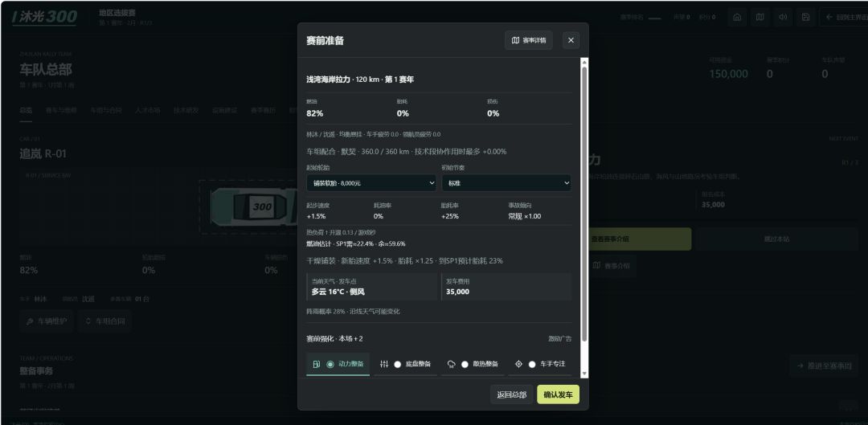Click the dialog scrollbar up arrow
Screen dimensions: 868x425
point(584,62)
